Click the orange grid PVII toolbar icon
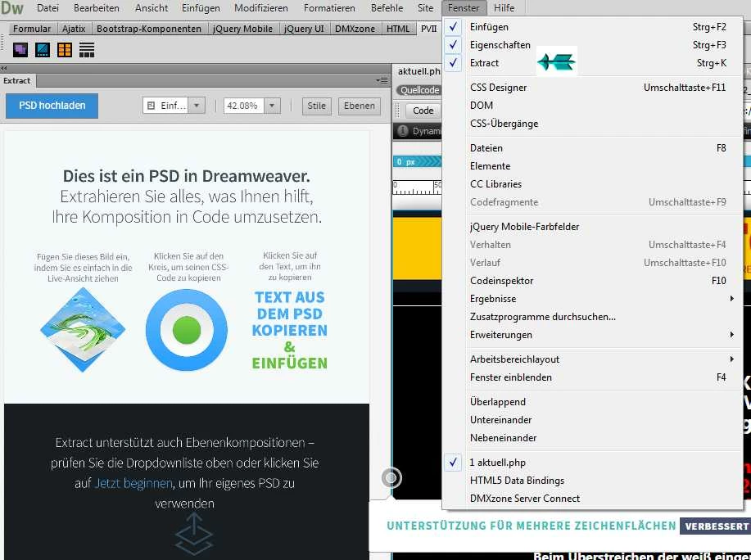Viewport: 751px width, 560px height. pos(65,50)
